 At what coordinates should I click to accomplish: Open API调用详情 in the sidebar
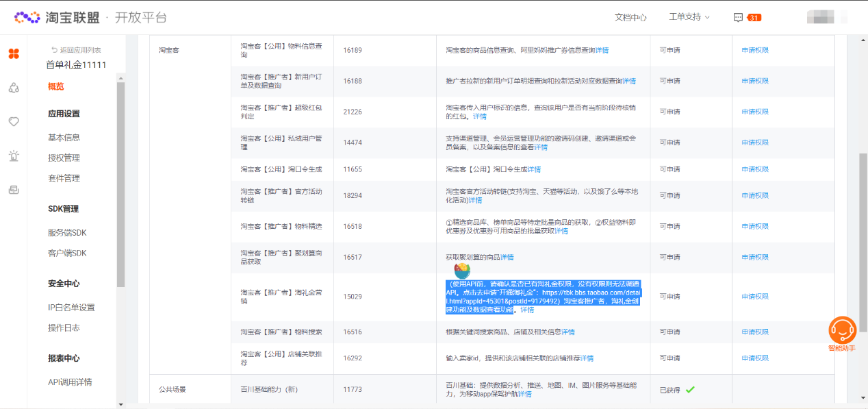pos(70,382)
